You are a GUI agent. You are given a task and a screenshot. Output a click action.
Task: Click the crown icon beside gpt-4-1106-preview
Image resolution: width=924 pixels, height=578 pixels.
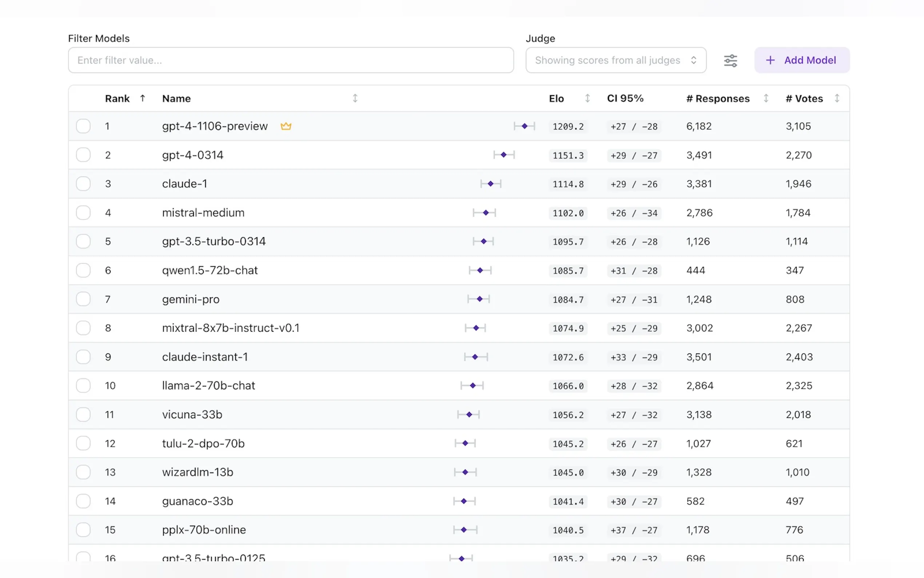tap(286, 126)
